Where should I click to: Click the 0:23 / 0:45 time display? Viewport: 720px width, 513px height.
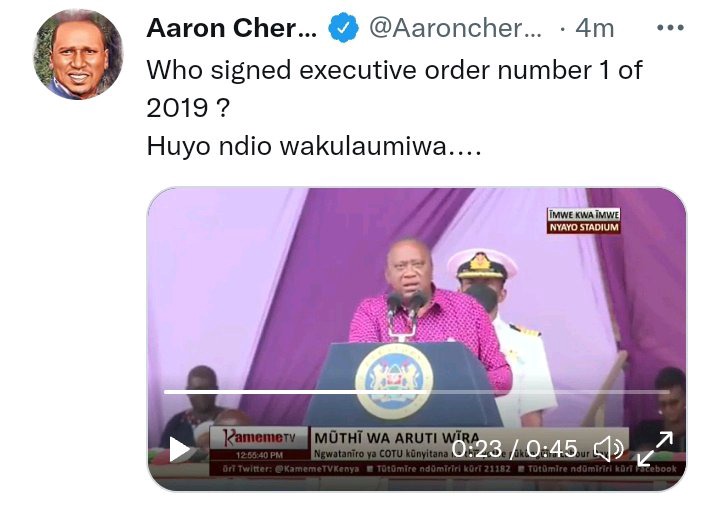click(514, 449)
